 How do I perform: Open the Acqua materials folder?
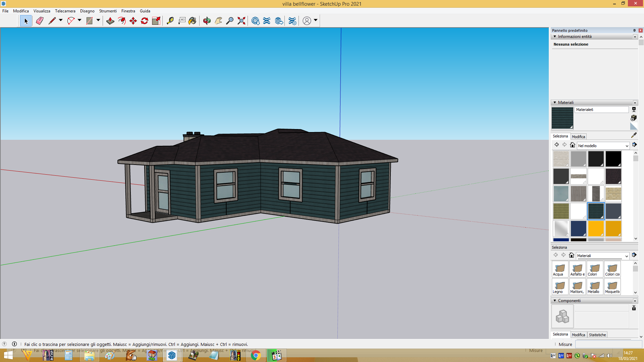560,269
